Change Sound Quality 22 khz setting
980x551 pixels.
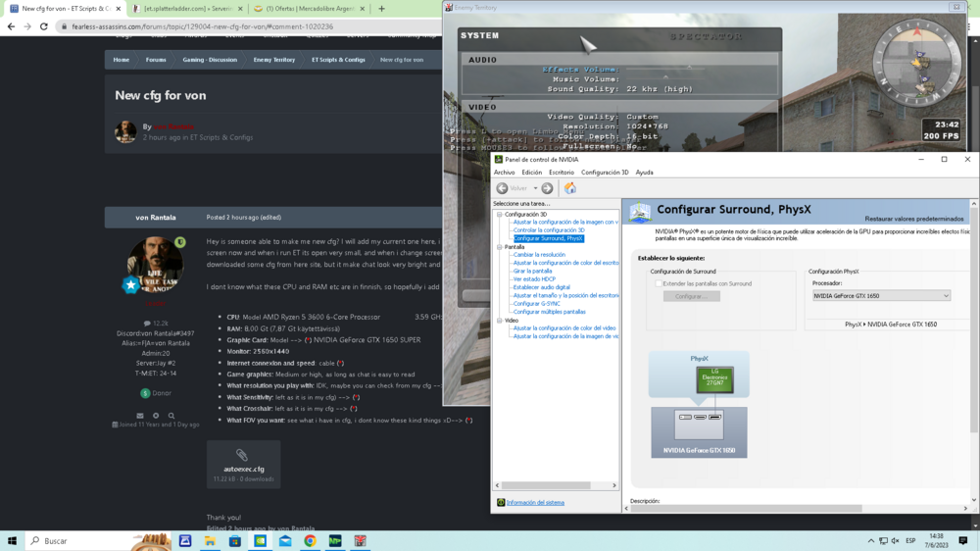tap(660, 89)
